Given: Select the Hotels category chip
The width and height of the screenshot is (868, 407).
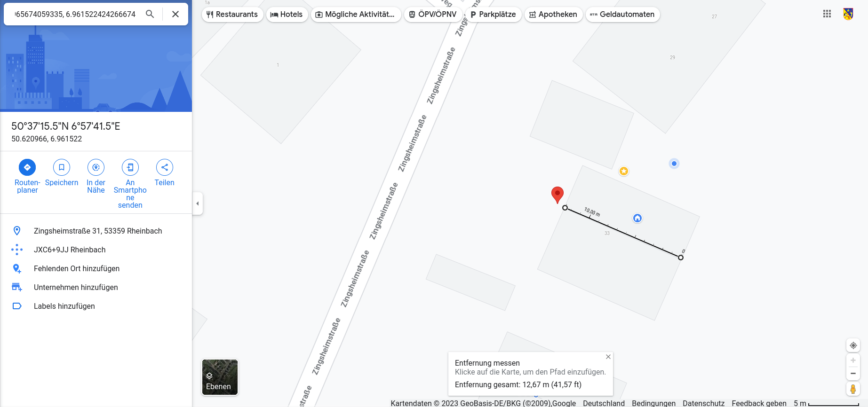Looking at the screenshot, I should coord(287,15).
